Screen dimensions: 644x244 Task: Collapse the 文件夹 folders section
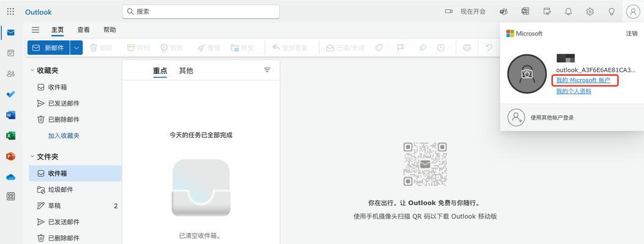pos(32,157)
